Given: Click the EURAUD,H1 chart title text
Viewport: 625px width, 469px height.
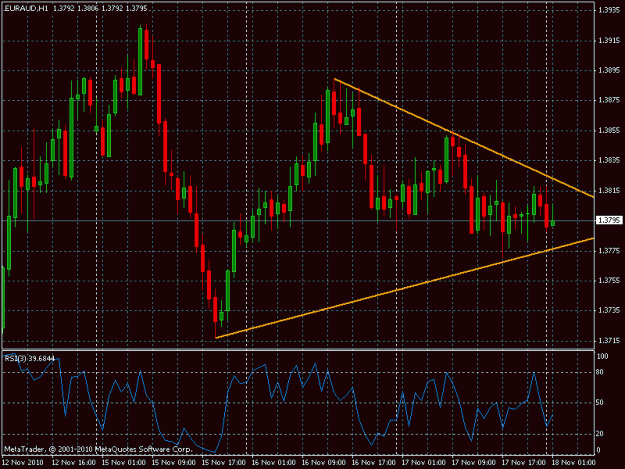Looking at the screenshot, I should [26, 8].
